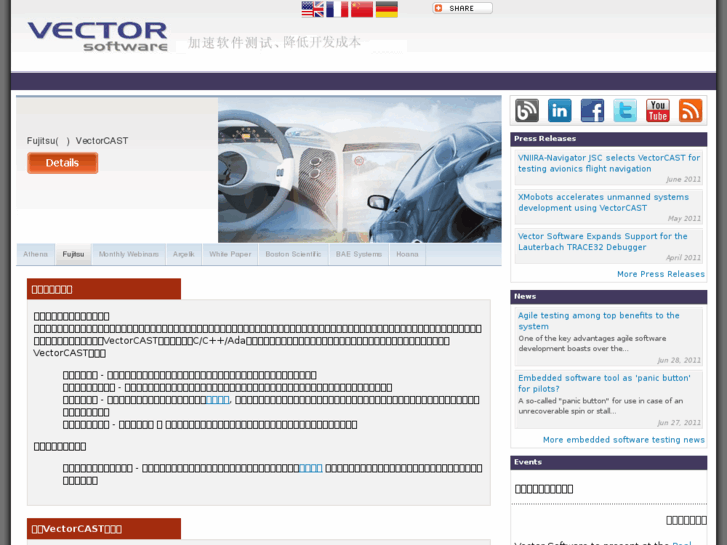Click the car dashboard banner image
Image resolution: width=727 pixels, height=545 pixels.
click(x=360, y=169)
